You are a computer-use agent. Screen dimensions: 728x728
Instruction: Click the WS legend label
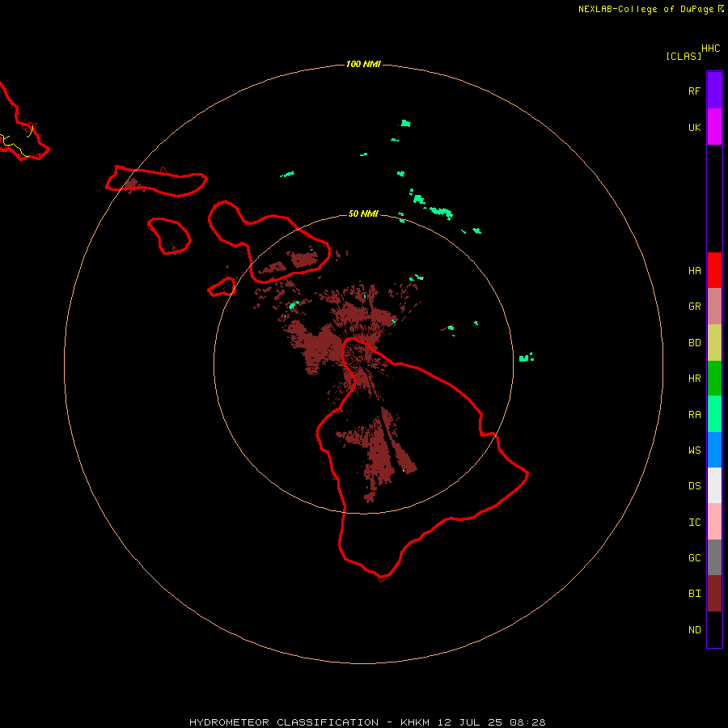tap(694, 450)
